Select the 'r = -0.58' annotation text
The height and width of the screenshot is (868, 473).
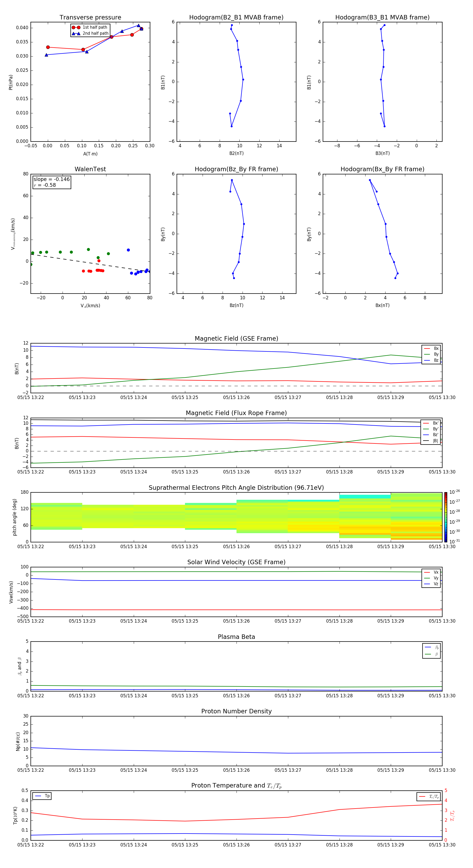click(x=45, y=185)
